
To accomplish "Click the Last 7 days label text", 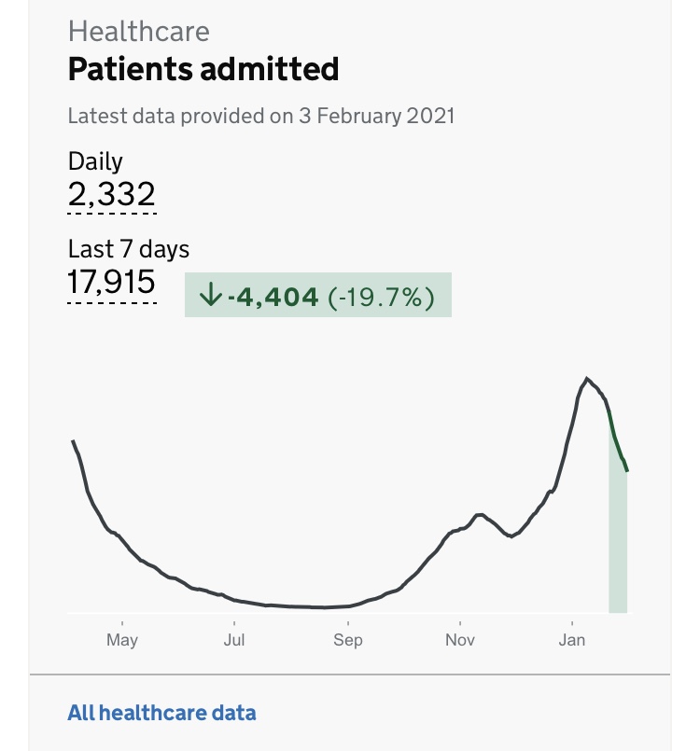I will (129, 249).
